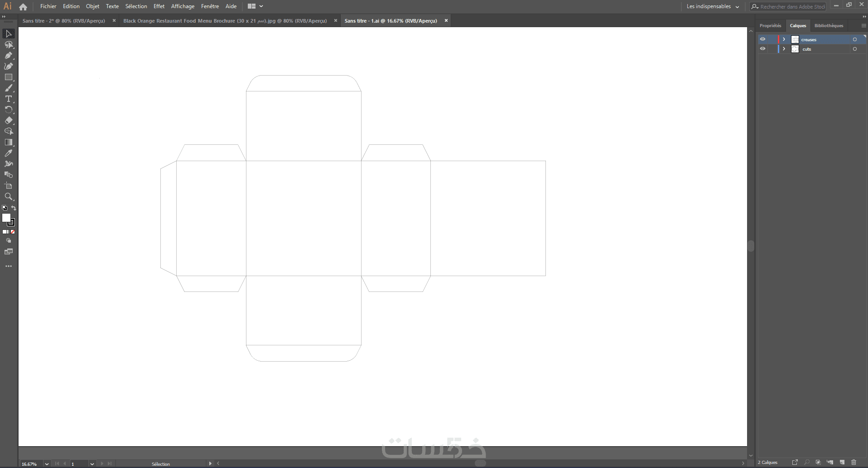Image resolution: width=868 pixels, height=468 pixels.
Task: Open the Fichier menu
Action: 48,6
